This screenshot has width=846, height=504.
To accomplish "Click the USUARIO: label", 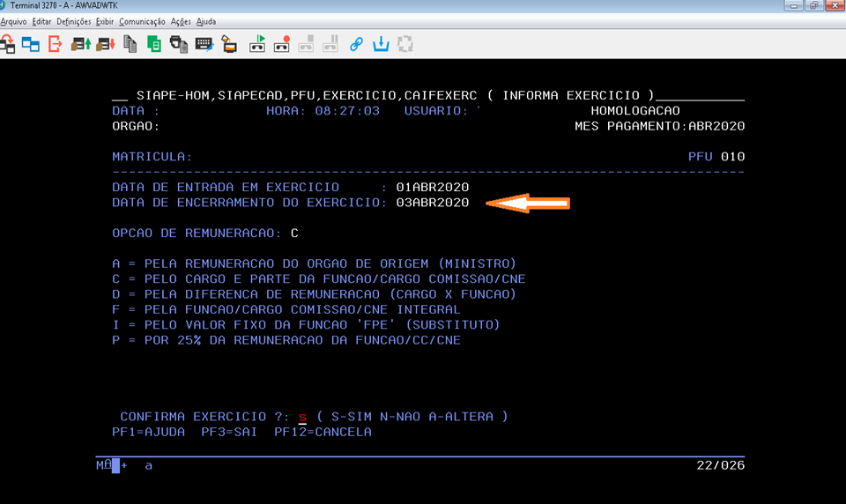I will 436,111.
